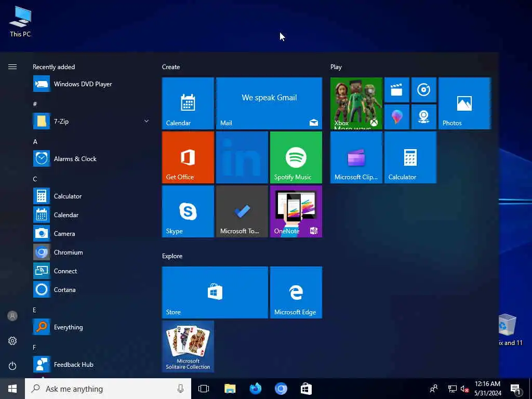This screenshot has height=399, width=532.
Task: Launch the Spotify Music tile
Action: point(296,157)
